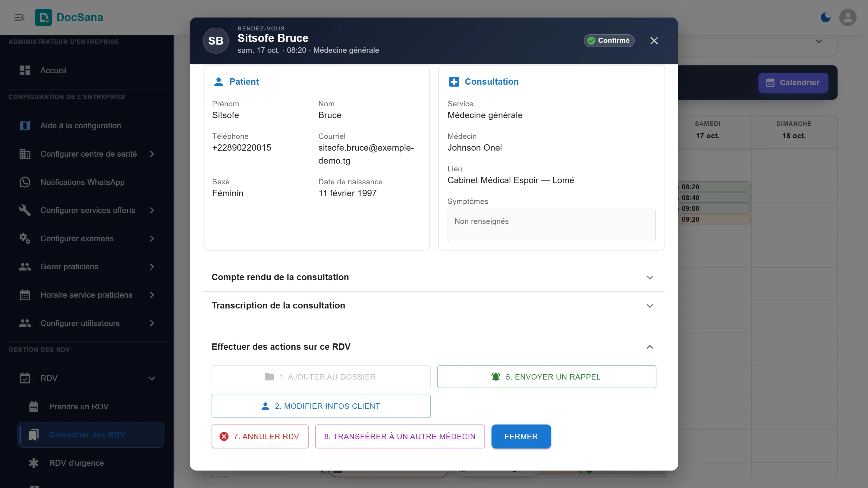Collapse the sidebar menu hamburger icon
868x488 pixels.
coord(19,17)
